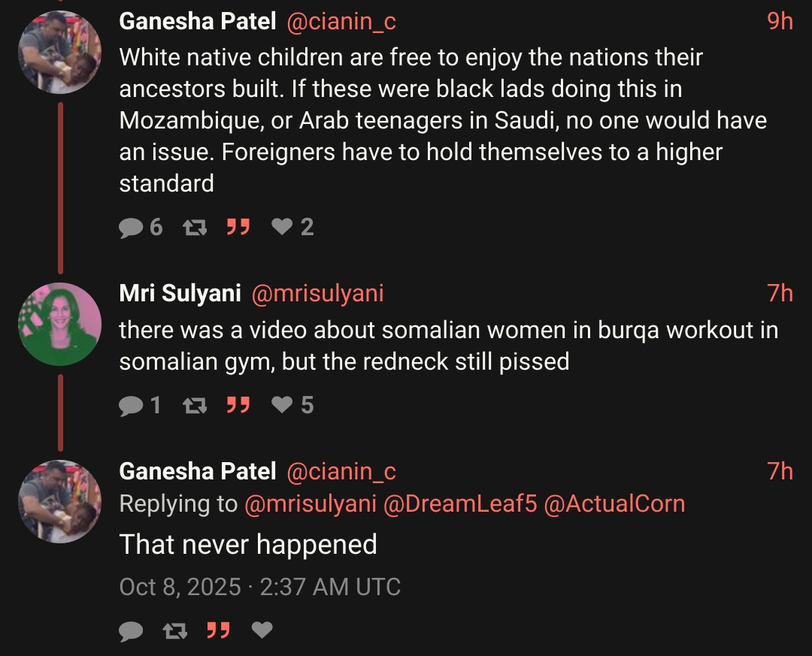Retweet the post about foreigners' higher standard
Viewport: 812px width, 656px height.
tap(195, 226)
